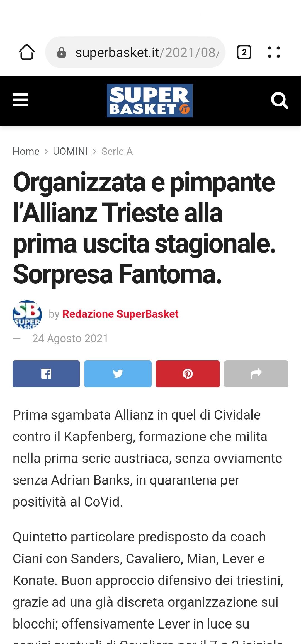Tap the browser home icon
Screen dimensions: 301x644
(27, 52)
